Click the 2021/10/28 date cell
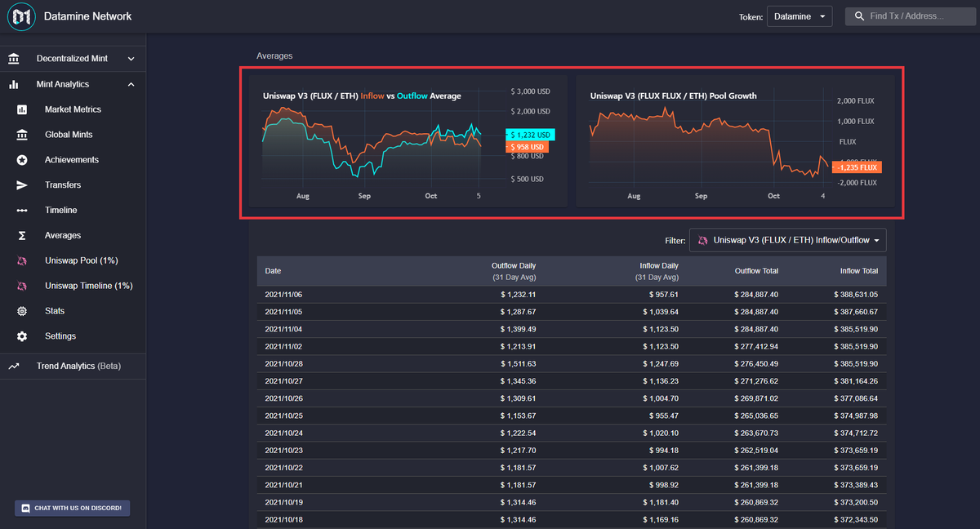 coord(283,364)
